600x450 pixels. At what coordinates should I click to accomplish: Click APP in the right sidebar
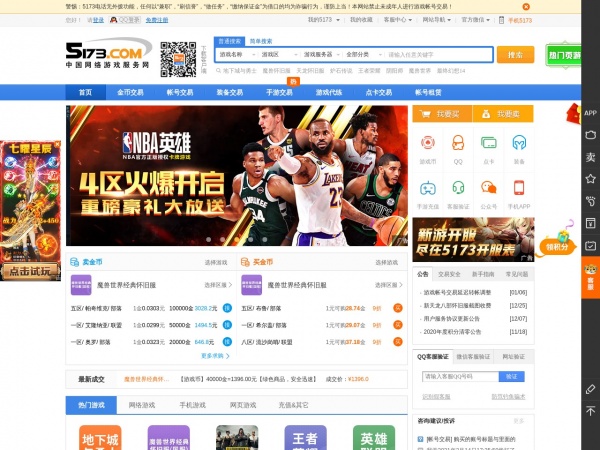(x=590, y=113)
